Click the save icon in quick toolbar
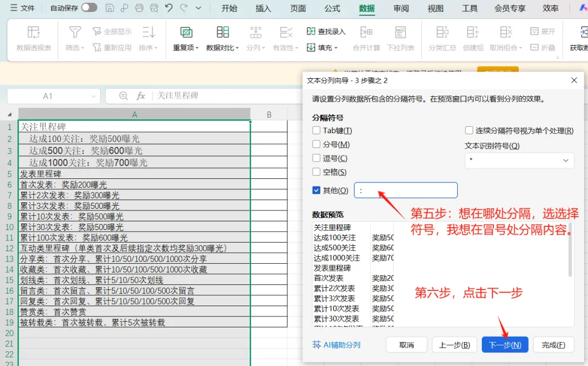 109,8
